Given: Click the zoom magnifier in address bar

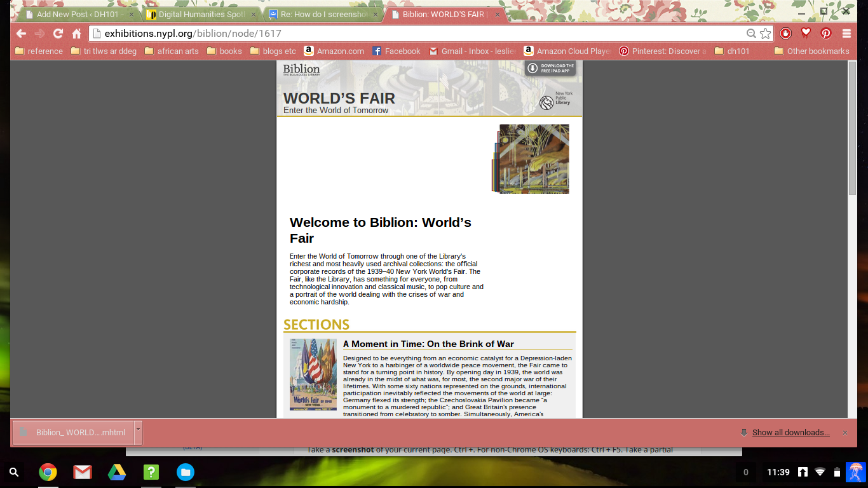Looking at the screenshot, I should 751,34.
